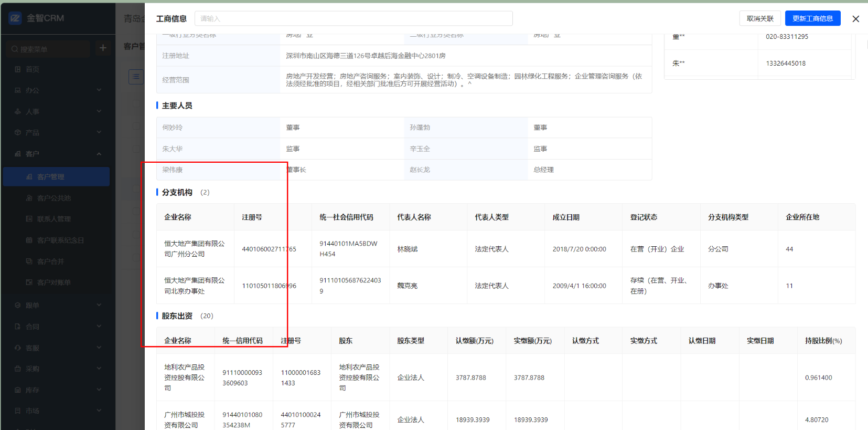Image resolution: width=868 pixels, height=430 pixels.
Task: Open 客户合并 in the sidebar
Action: point(57,261)
